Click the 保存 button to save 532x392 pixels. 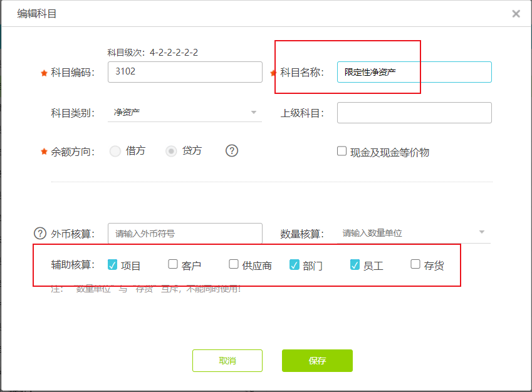317,361
